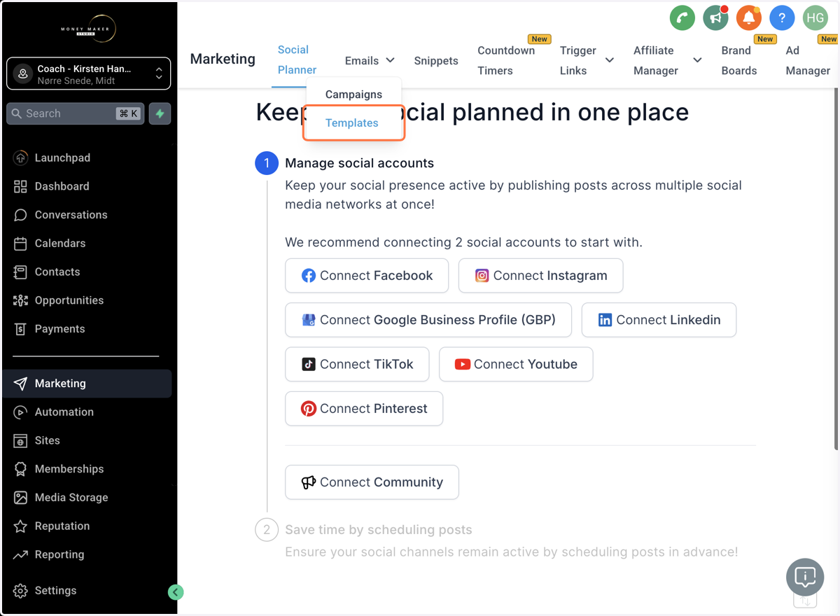This screenshot has height=616, width=840.
Task: Select Campaigns from the Emails menu
Action: click(353, 94)
